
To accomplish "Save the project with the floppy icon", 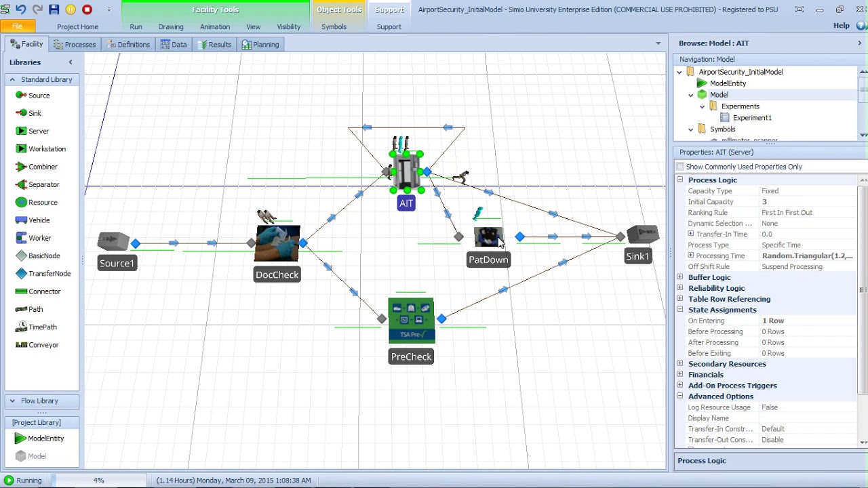I will 54,9.
